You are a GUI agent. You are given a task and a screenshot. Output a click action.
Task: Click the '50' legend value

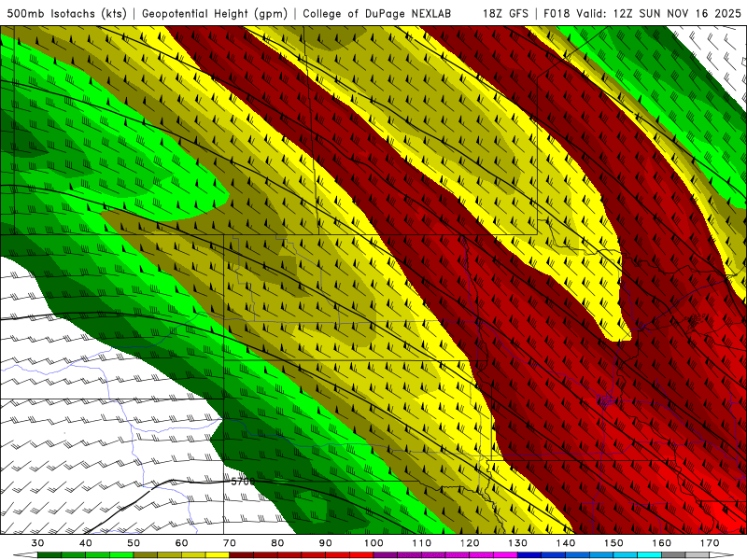[134, 543]
